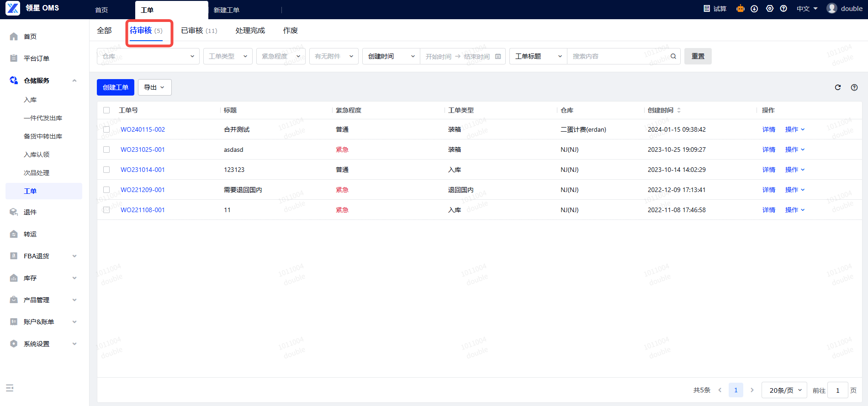Switch to the 作废 tab

[x=291, y=31]
